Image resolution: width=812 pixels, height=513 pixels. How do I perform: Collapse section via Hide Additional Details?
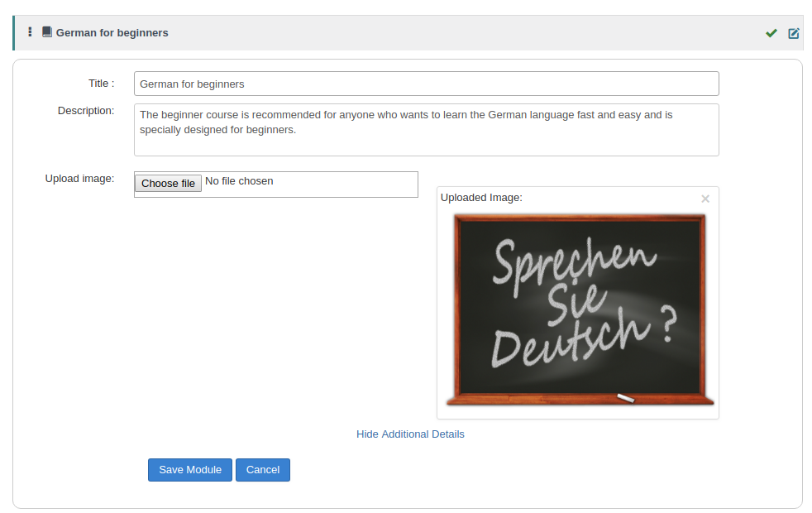[410, 434]
